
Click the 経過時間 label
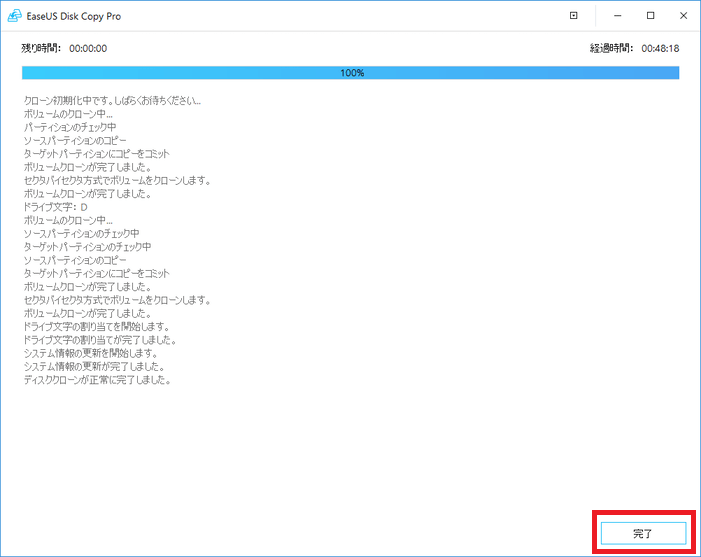pyautogui.click(x=612, y=48)
